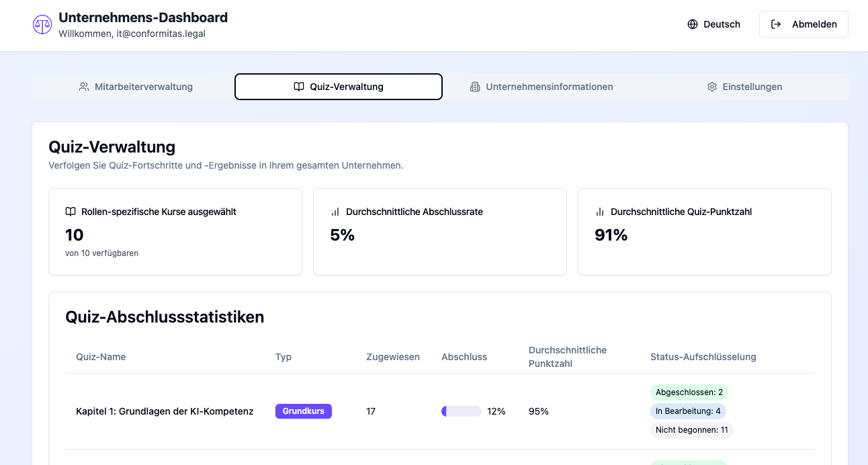Open the Unternehmensinformationen tab
The width and height of the screenshot is (868, 465).
(541, 87)
